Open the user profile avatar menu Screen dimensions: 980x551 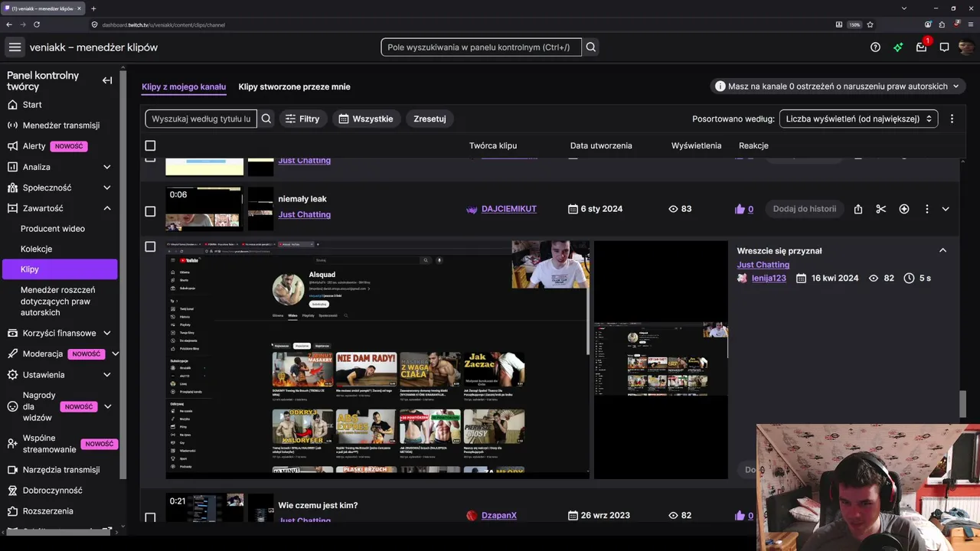[966, 47]
